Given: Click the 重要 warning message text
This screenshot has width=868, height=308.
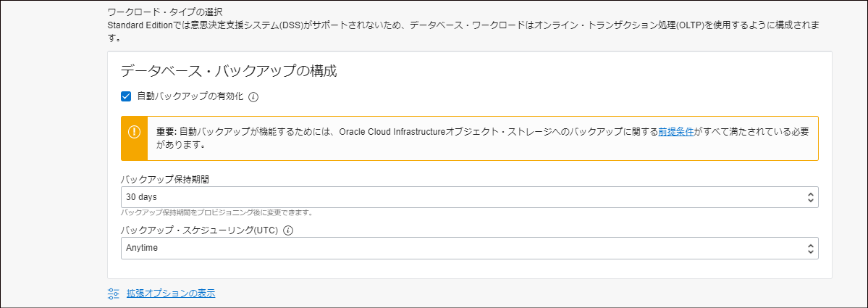Looking at the screenshot, I should [483, 138].
